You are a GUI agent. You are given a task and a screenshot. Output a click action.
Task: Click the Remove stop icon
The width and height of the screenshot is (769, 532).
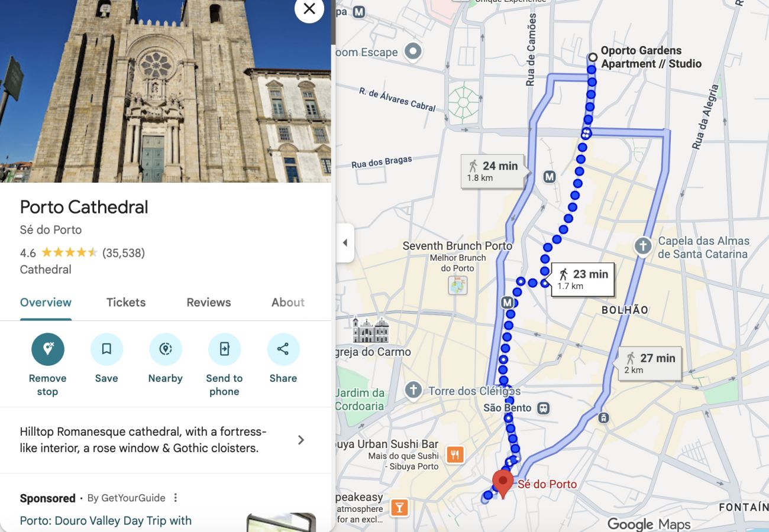(x=47, y=349)
